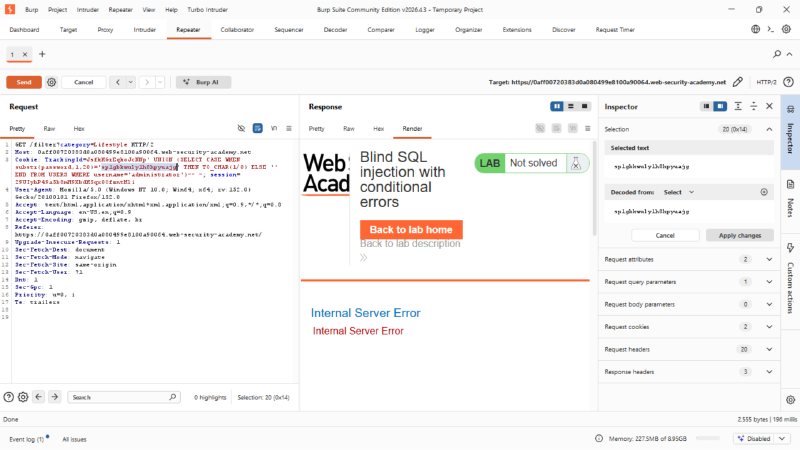Open the previous-request history dropdown arrow
This screenshot has width=800, height=450.
(x=131, y=82)
